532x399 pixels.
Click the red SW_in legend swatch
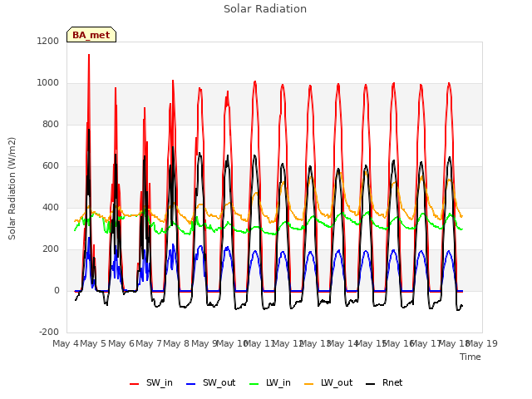pos(135,384)
